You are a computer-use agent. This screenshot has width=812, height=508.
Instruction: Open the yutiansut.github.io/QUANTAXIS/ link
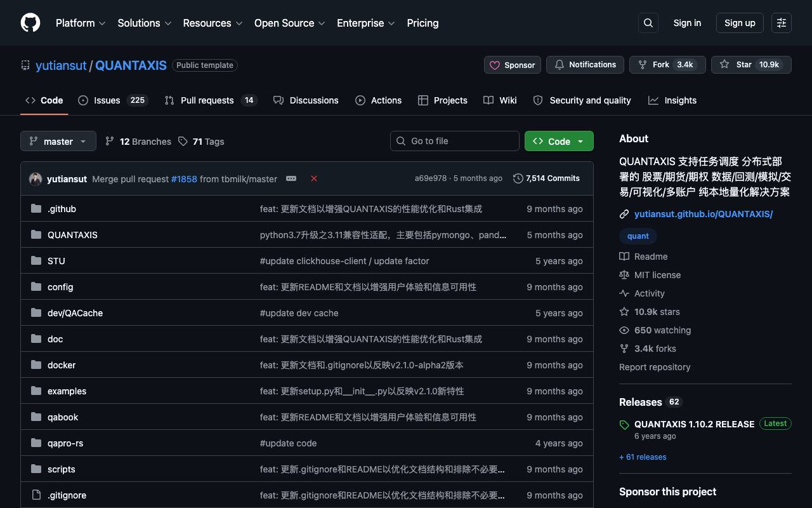click(x=704, y=214)
